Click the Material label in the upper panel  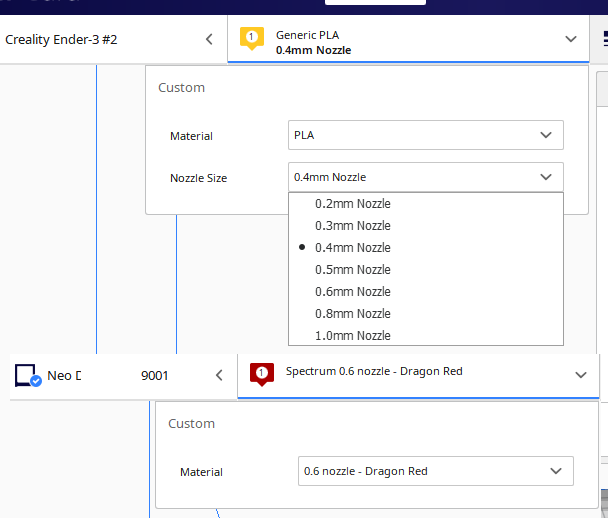[x=191, y=136]
